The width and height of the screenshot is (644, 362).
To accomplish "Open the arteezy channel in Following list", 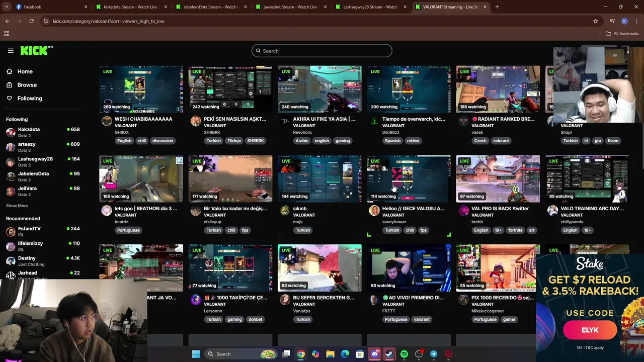I will (x=43, y=147).
